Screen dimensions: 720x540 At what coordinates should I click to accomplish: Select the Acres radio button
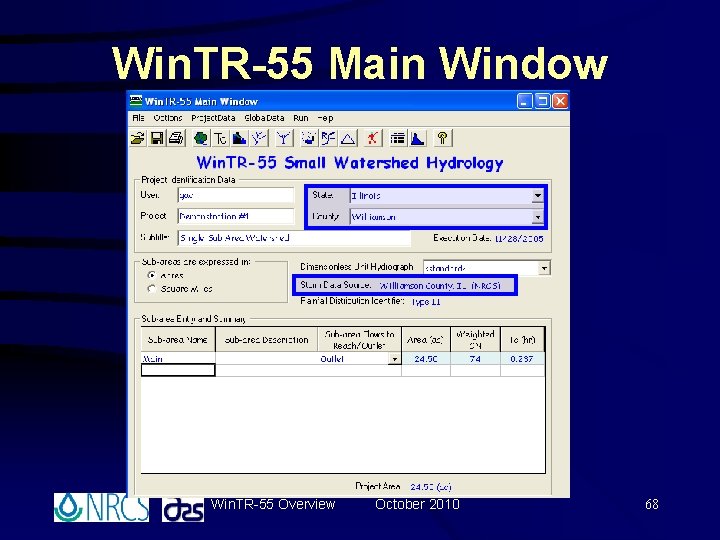152,275
